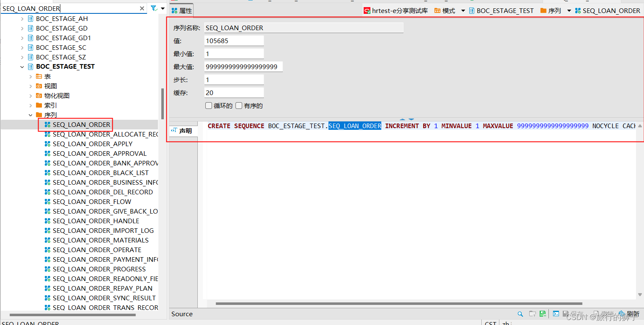The width and height of the screenshot is (644, 325).
Task: Select SEQ_LOAN_ORDER_OPERATE sequence
Action: [97, 250]
